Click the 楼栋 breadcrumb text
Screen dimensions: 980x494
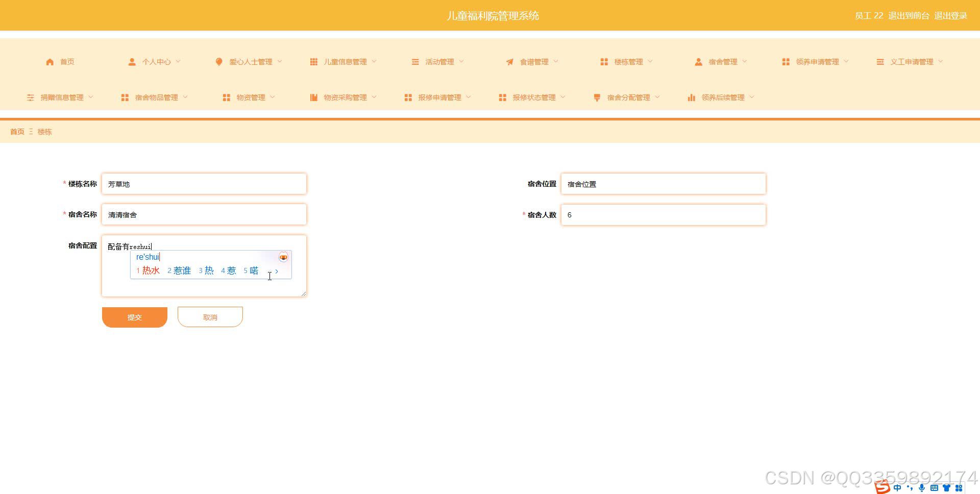click(x=44, y=132)
